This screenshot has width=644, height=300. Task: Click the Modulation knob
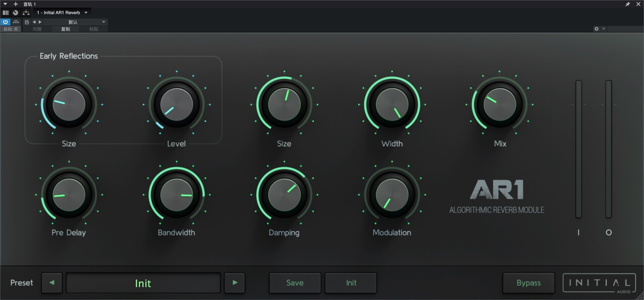pos(392,195)
